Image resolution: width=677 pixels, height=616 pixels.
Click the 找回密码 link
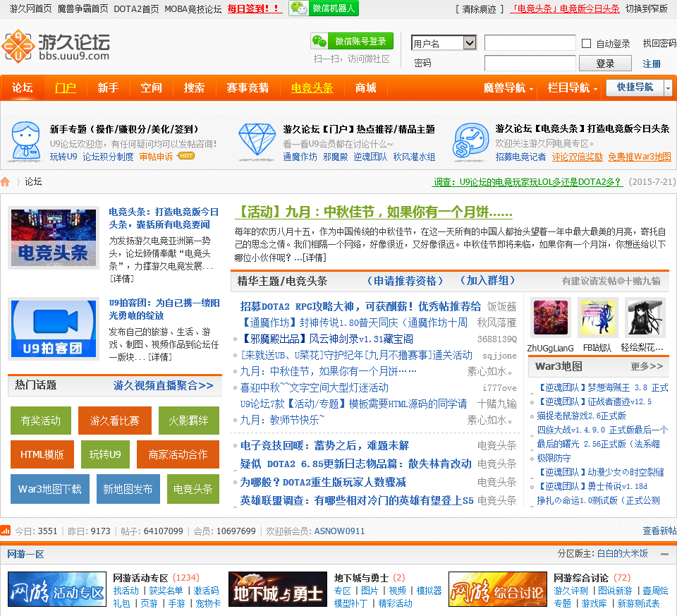pyautogui.click(x=659, y=43)
